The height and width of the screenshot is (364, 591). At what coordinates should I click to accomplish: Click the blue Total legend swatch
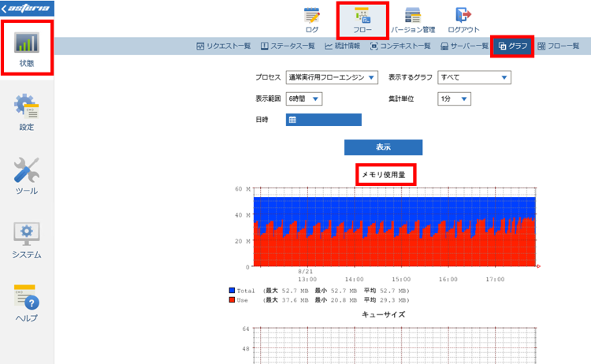coord(232,291)
